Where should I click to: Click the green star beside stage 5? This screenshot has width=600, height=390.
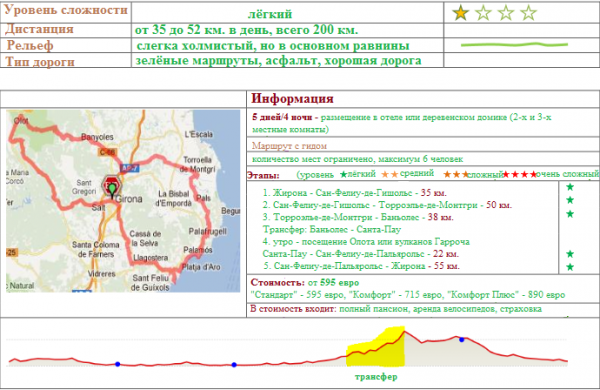[570, 267]
